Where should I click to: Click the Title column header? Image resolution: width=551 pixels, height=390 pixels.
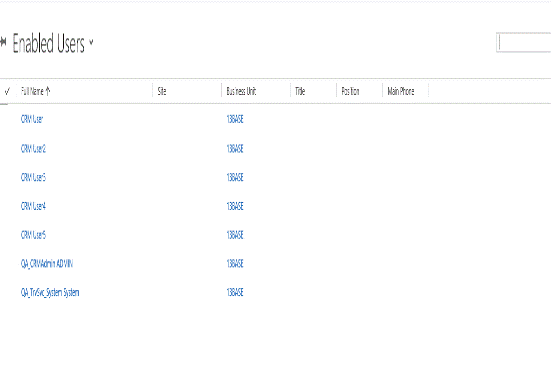pos(300,91)
